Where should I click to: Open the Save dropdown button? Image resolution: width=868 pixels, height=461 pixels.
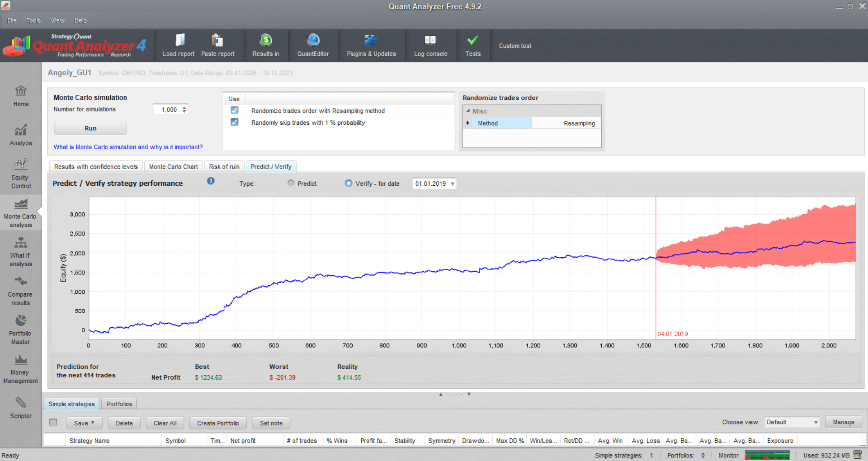pyautogui.click(x=84, y=423)
